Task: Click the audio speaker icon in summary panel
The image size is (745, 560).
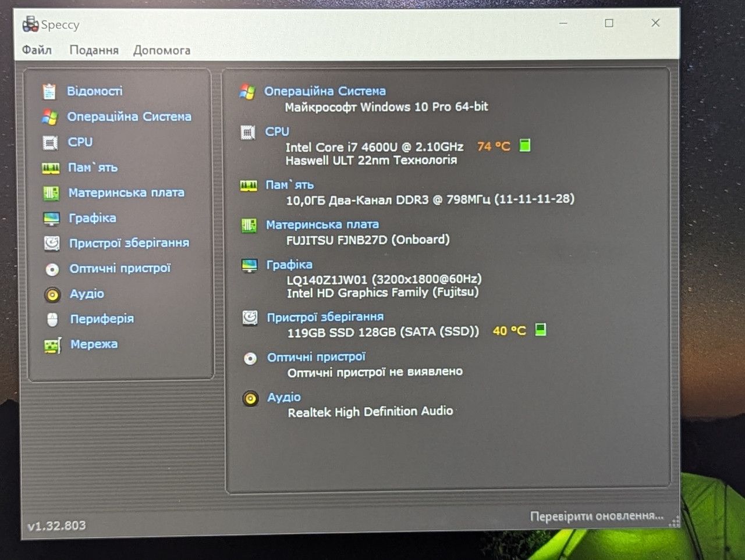Action: click(251, 398)
